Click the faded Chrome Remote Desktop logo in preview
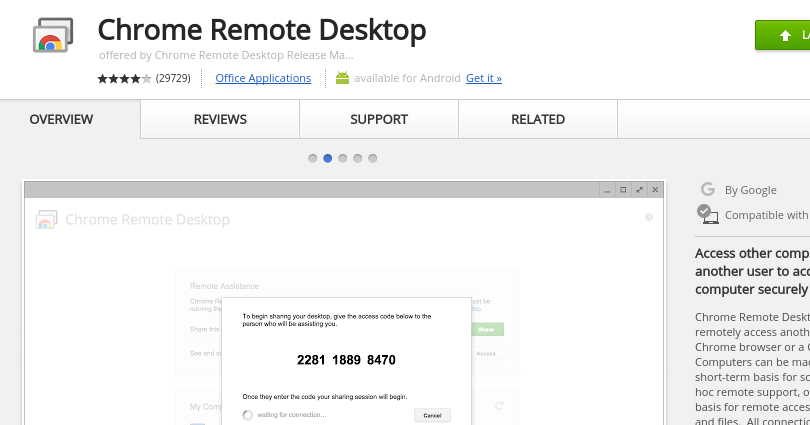 pyautogui.click(x=46, y=219)
